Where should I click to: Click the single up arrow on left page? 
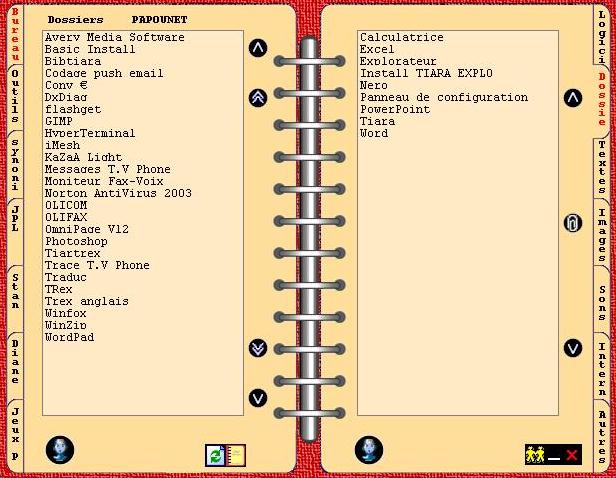[x=258, y=48]
